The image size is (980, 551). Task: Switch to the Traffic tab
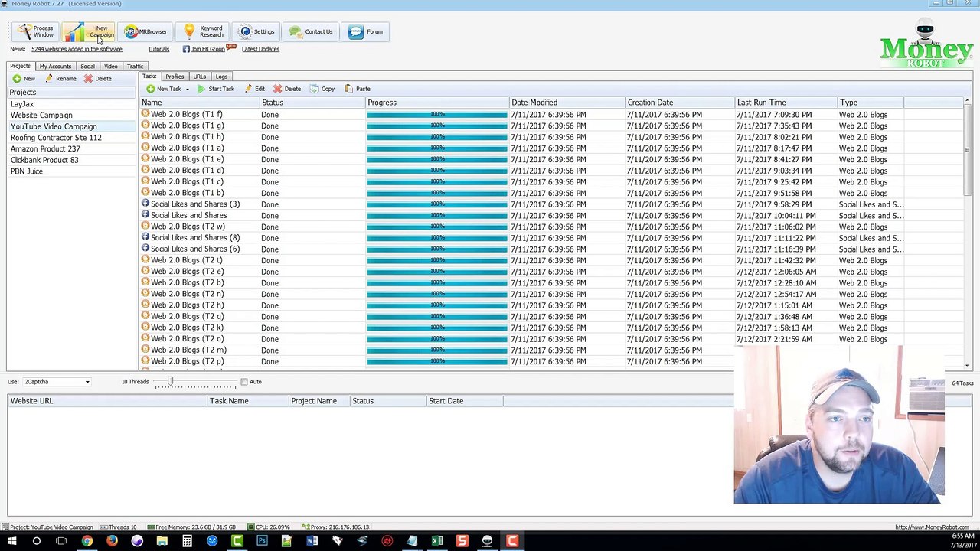pos(135,67)
